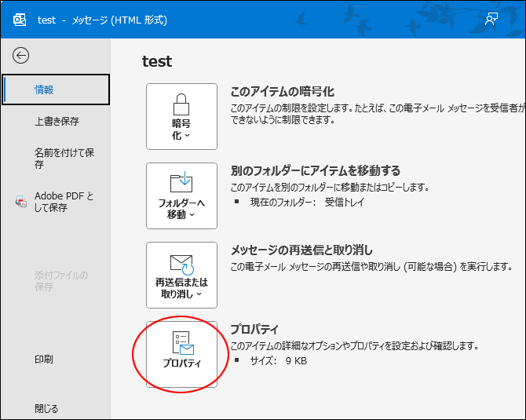This screenshot has width=526, height=420.
Task: Click the back arrow to exit backstage
Action: pyautogui.click(x=20, y=55)
